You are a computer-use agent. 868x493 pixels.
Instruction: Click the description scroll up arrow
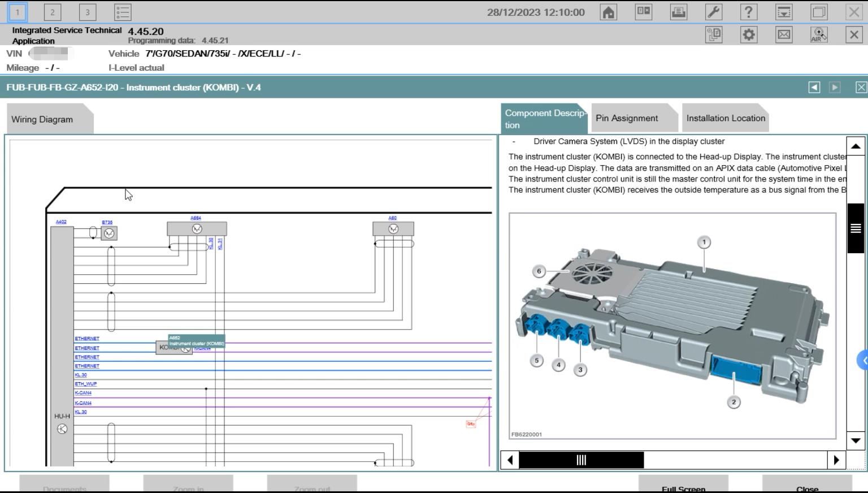pos(856,146)
